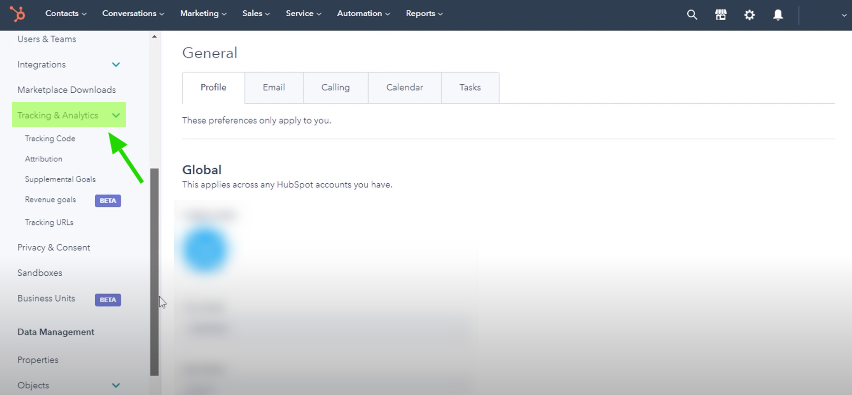
Task: Open Supplemental Goals
Action: point(60,179)
